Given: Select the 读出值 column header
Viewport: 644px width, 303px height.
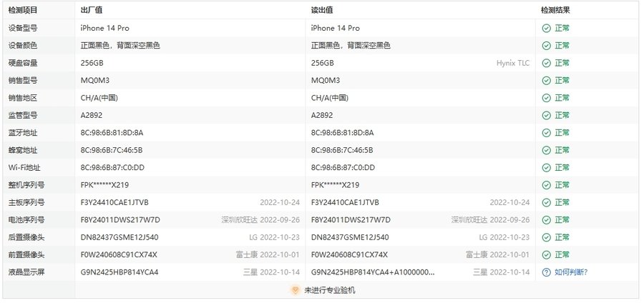Looking at the screenshot, I should (321, 11).
